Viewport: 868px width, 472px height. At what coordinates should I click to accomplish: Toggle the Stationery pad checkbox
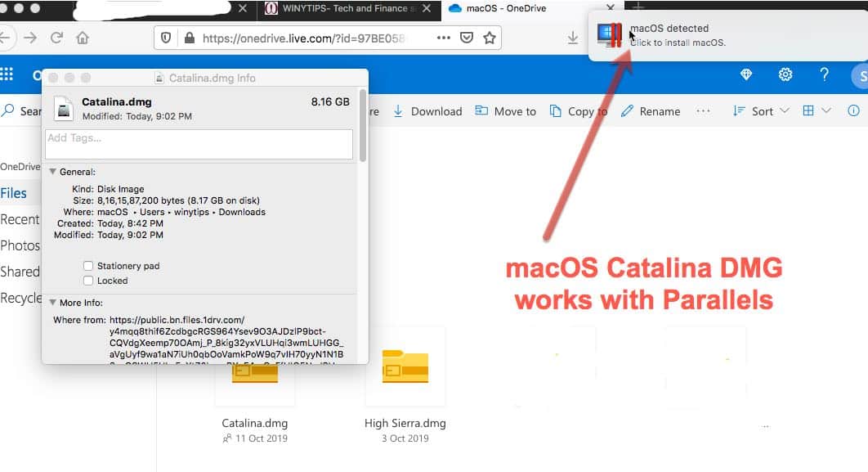[88, 266]
